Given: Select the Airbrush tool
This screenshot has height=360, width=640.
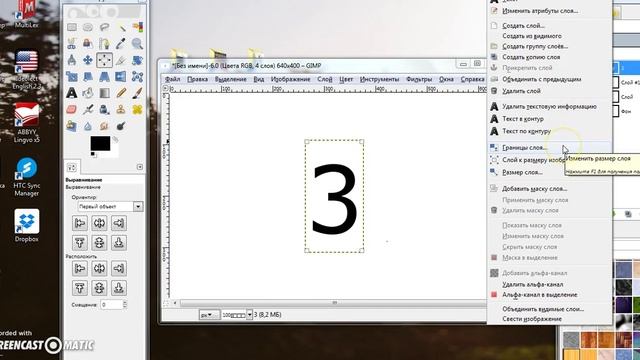Looking at the screenshot, I should 88,109.
